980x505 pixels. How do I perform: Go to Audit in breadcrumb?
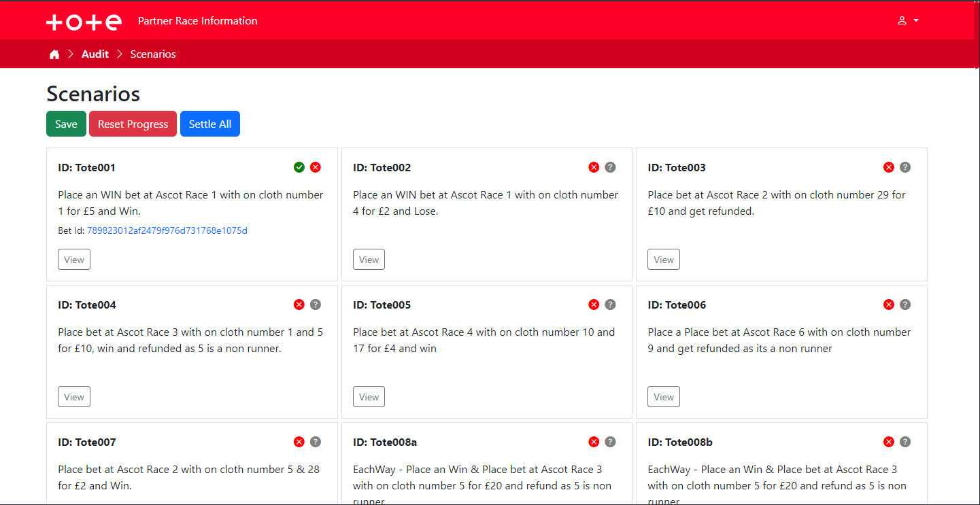(x=95, y=54)
